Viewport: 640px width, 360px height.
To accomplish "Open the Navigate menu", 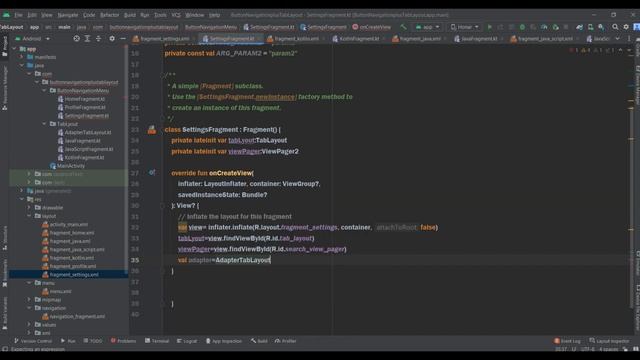I will click(68, 15).
